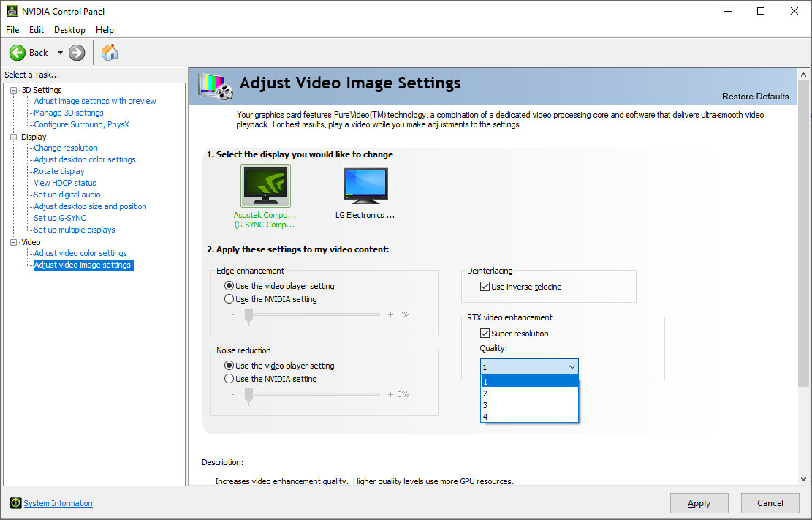
Task: Collapse the Video tree node
Action: (x=13, y=242)
